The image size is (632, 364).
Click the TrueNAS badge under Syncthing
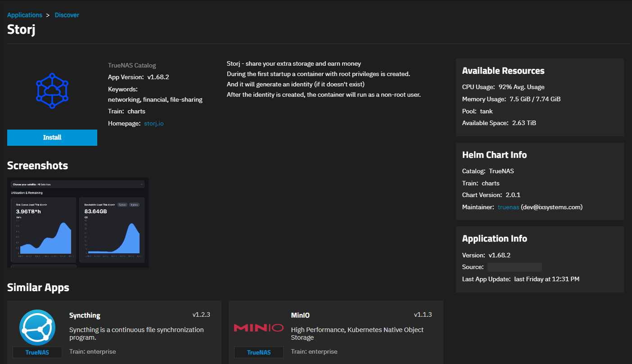click(x=37, y=352)
